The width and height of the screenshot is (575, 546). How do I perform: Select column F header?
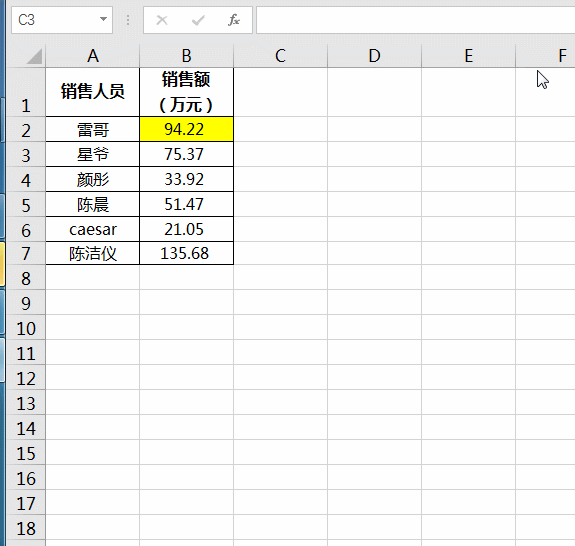point(545,56)
